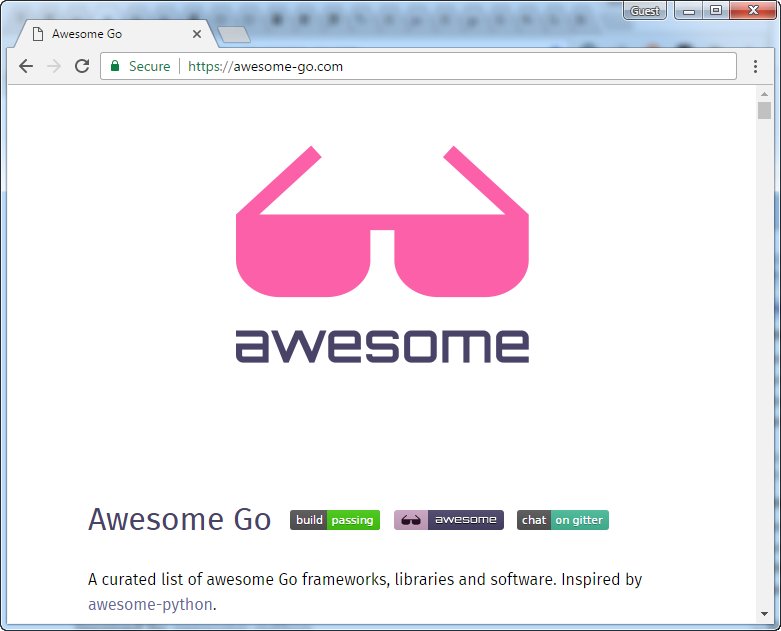Open the Chrome three-dot menu
This screenshot has width=781, height=631.
pyautogui.click(x=755, y=66)
